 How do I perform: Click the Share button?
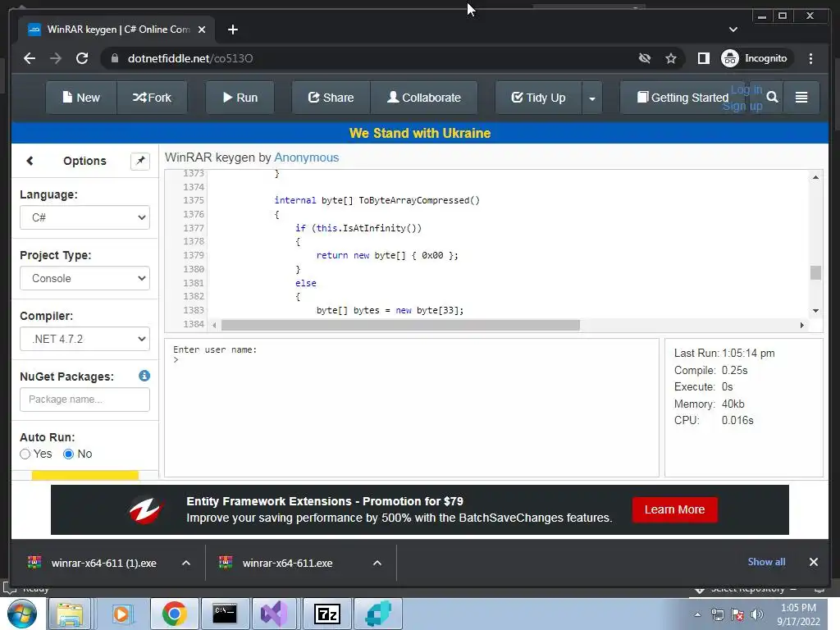(331, 98)
